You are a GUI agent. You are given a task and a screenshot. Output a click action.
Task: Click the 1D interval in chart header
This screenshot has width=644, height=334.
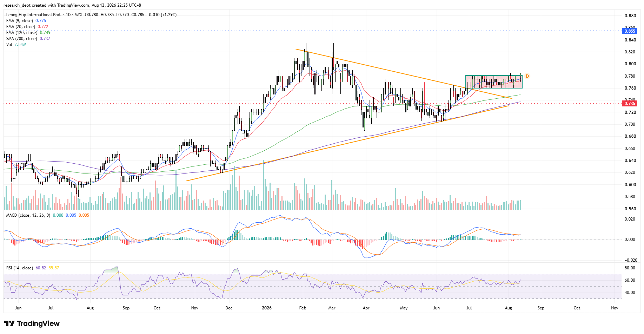[68, 15]
